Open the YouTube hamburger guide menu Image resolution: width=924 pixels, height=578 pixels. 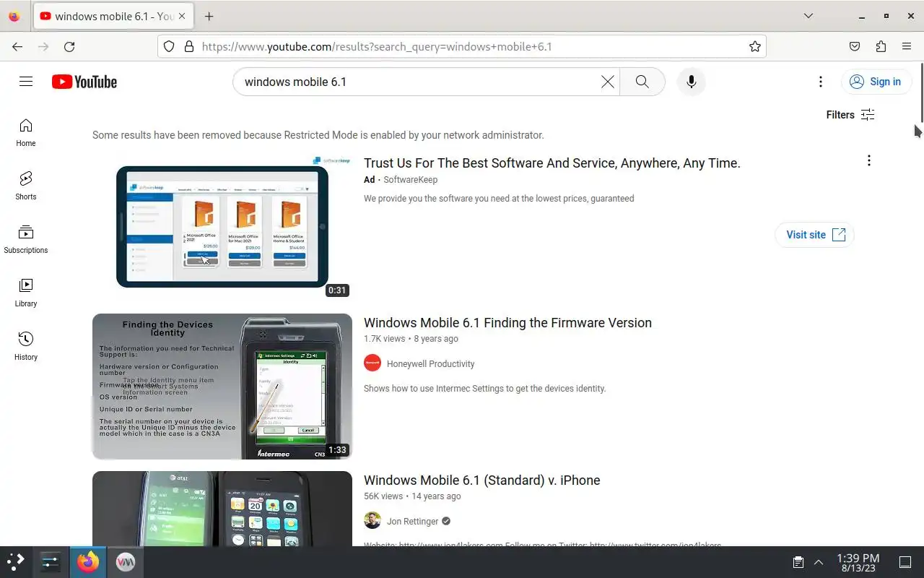click(x=26, y=82)
